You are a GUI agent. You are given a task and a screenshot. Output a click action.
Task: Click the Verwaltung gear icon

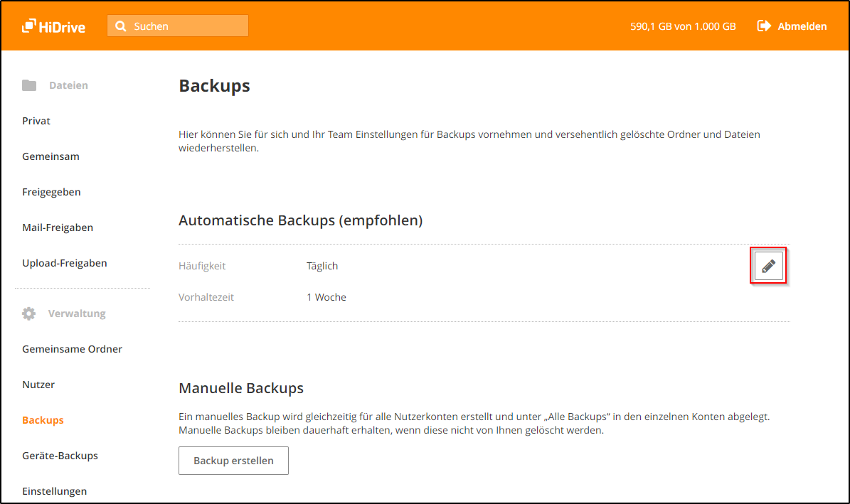click(x=28, y=313)
